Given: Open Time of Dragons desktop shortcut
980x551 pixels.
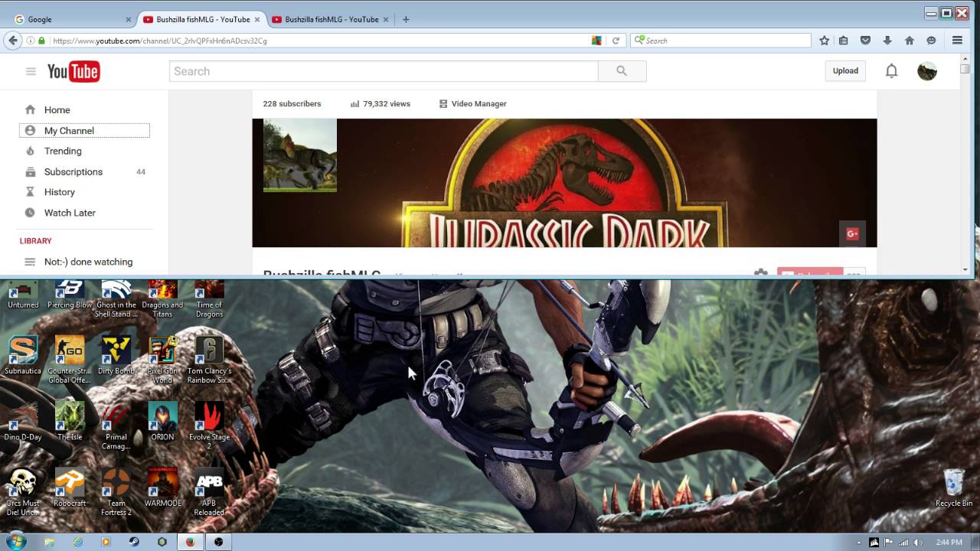Looking at the screenshot, I should tap(209, 298).
